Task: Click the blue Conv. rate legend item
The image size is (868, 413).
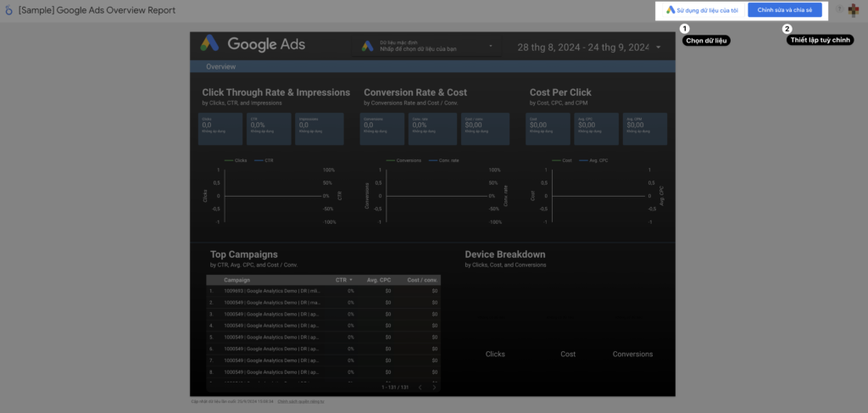Action: point(443,160)
